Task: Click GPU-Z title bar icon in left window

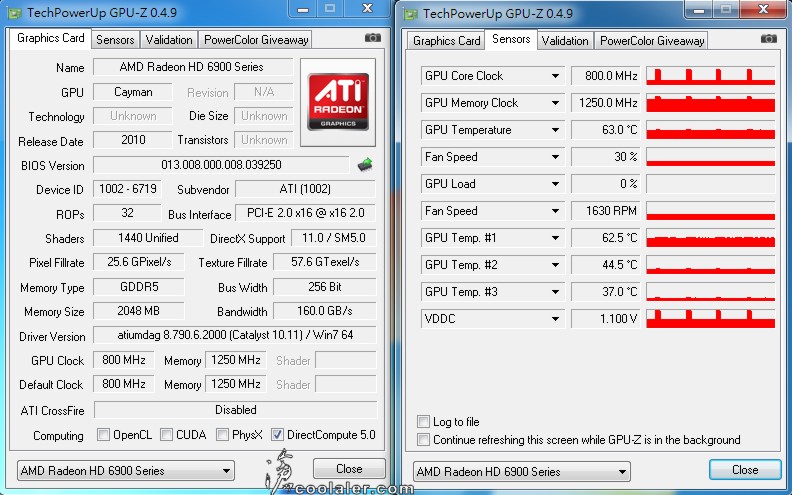Action: [15, 13]
